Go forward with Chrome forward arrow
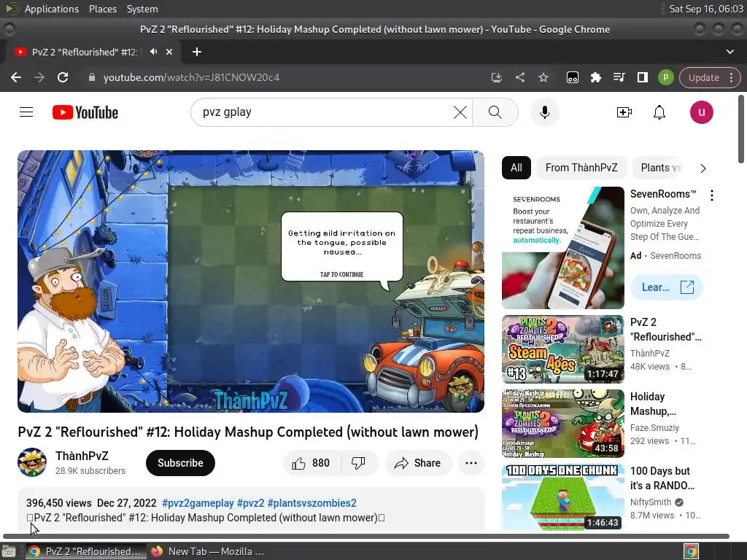The height and width of the screenshot is (560, 747). click(39, 77)
